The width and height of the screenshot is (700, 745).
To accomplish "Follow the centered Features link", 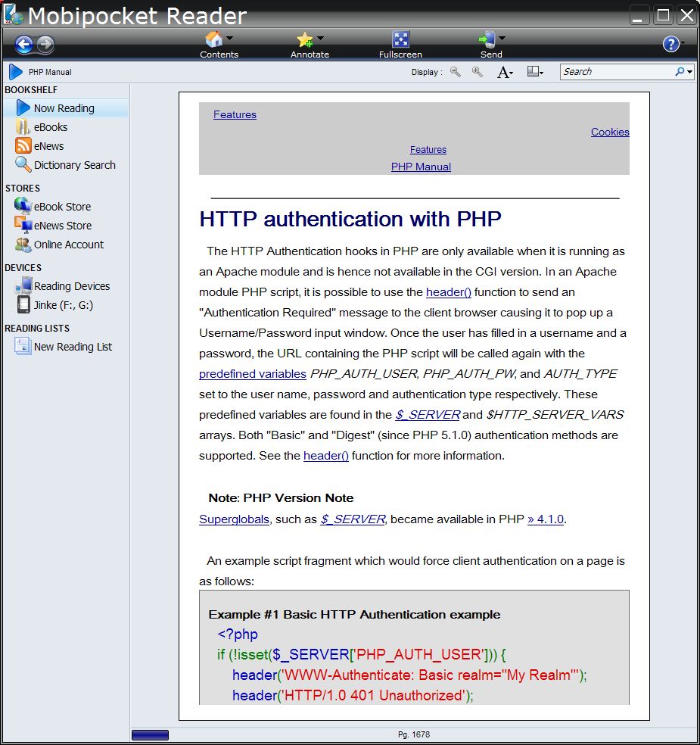I will 428,150.
